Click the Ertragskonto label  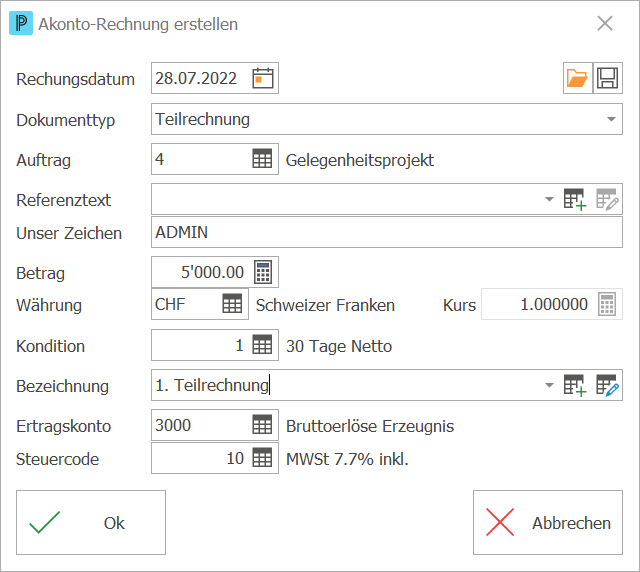point(64,426)
